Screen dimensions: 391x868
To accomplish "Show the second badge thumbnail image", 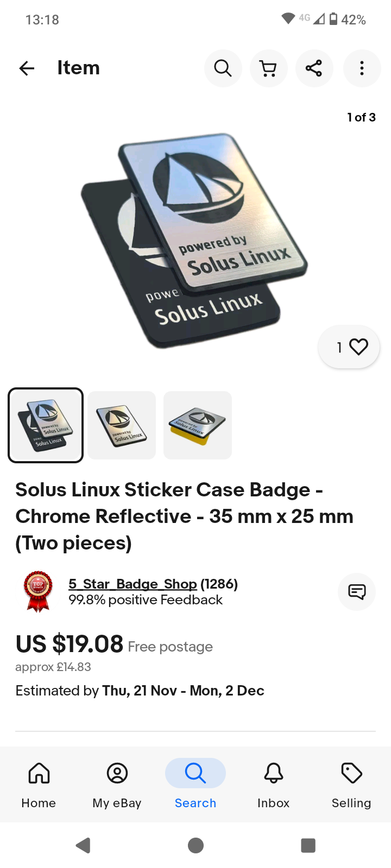I will coord(122,425).
